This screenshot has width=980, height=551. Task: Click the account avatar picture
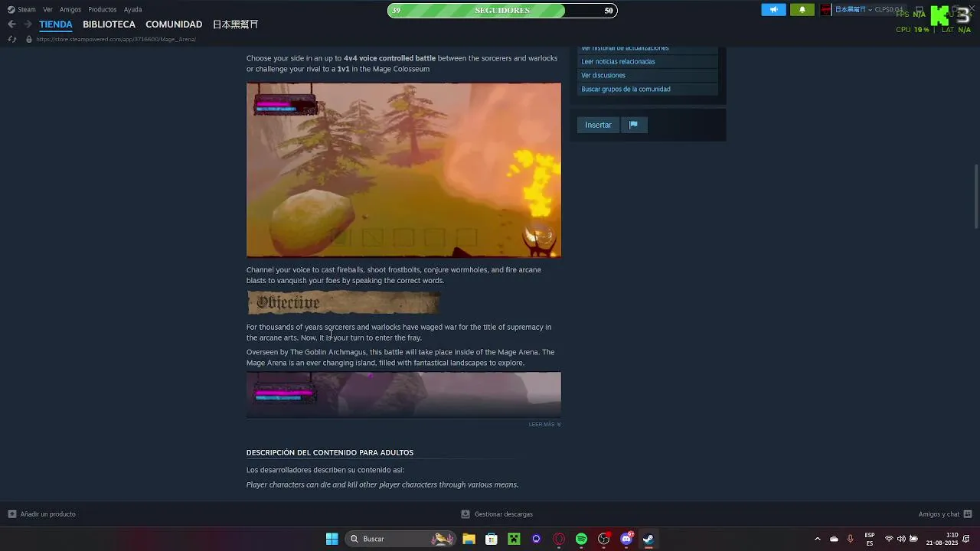point(825,10)
